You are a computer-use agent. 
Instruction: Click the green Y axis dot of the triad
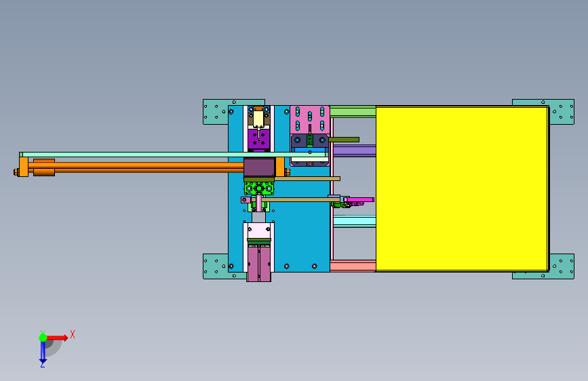tap(43, 338)
